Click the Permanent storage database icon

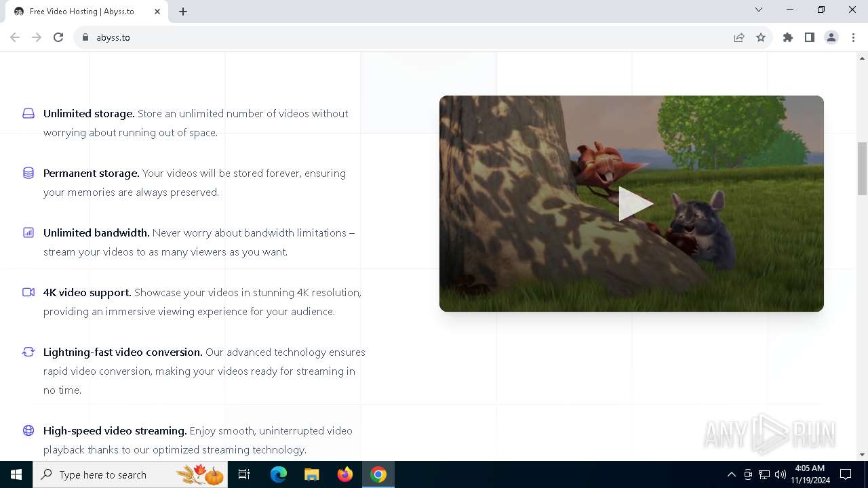pos(28,173)
